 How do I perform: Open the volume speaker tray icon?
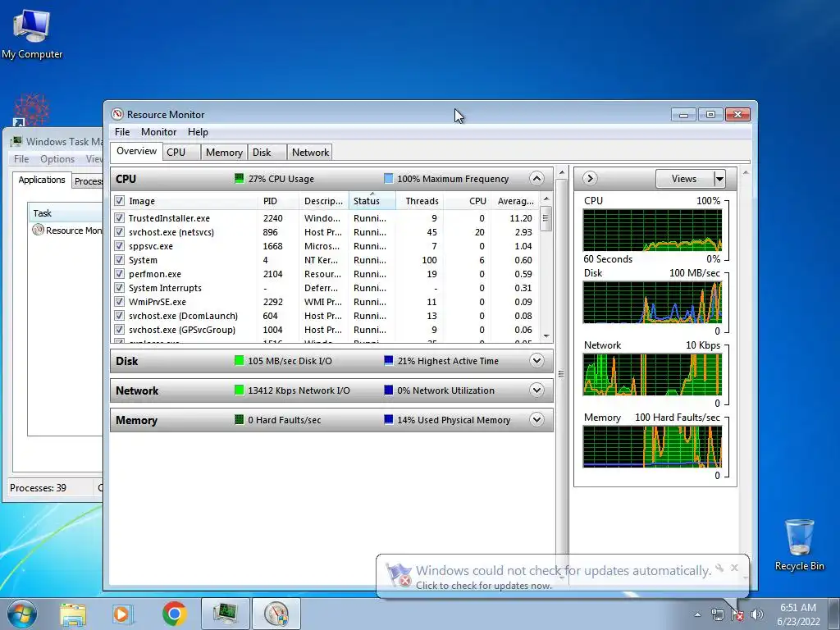pyautogui.click(x=757, y=614)
